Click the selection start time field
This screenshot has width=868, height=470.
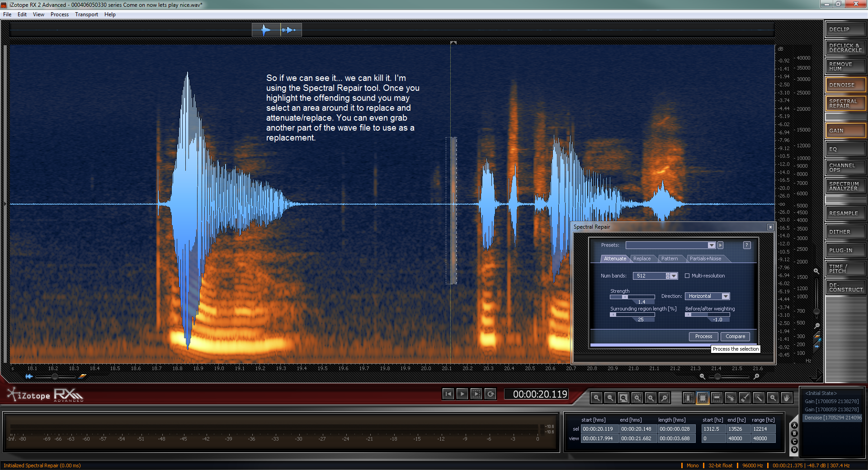[599, 429]
